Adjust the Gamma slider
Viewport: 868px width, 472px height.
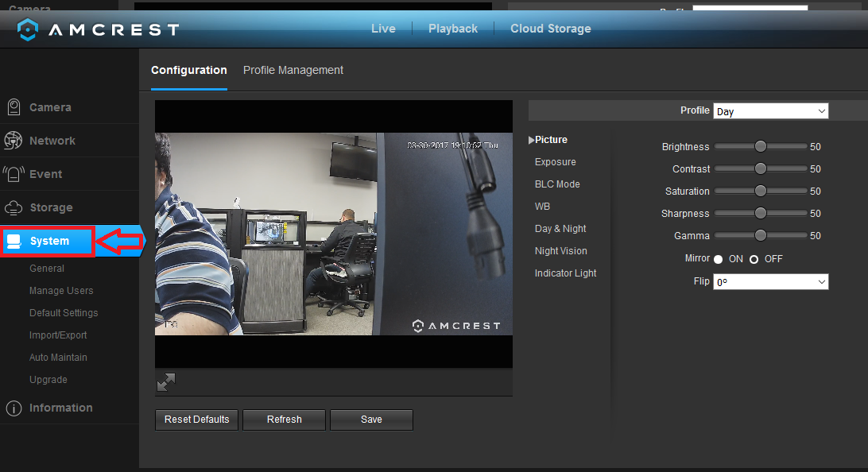click(x=761, y=235)
